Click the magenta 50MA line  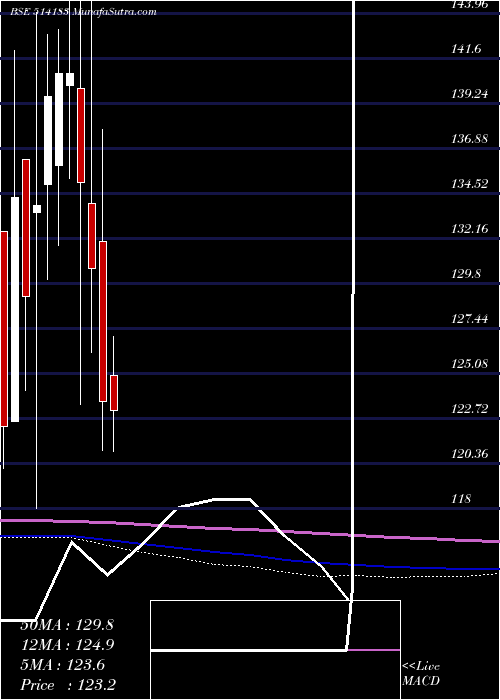click(250, 529)
